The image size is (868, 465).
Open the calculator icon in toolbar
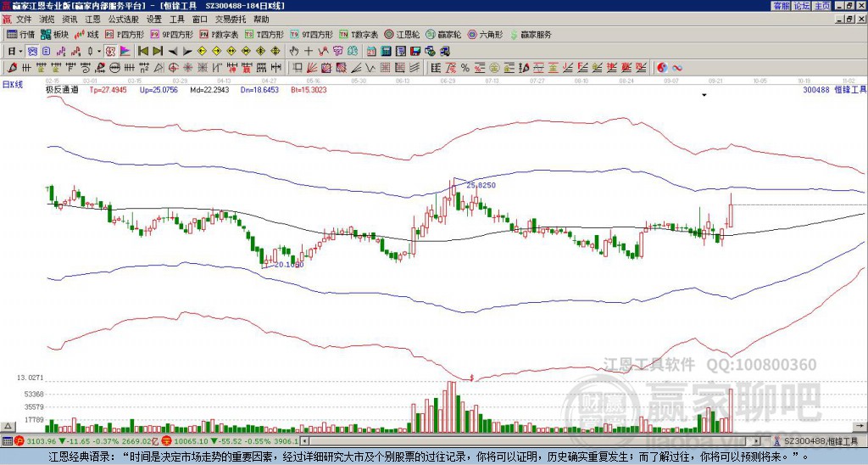(x=387, y=52)
